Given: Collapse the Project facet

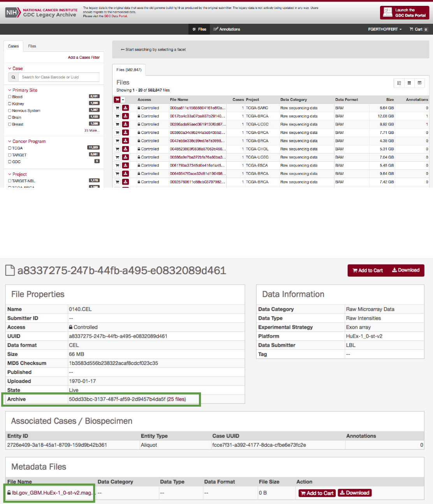Looking at the screenshot, I should (18, 174).
